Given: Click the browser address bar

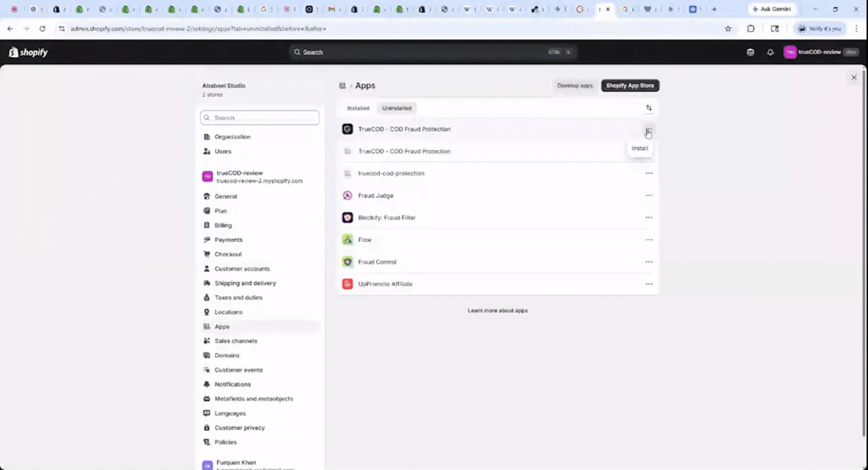Looking at the screenshot, I should coord(391,29).
